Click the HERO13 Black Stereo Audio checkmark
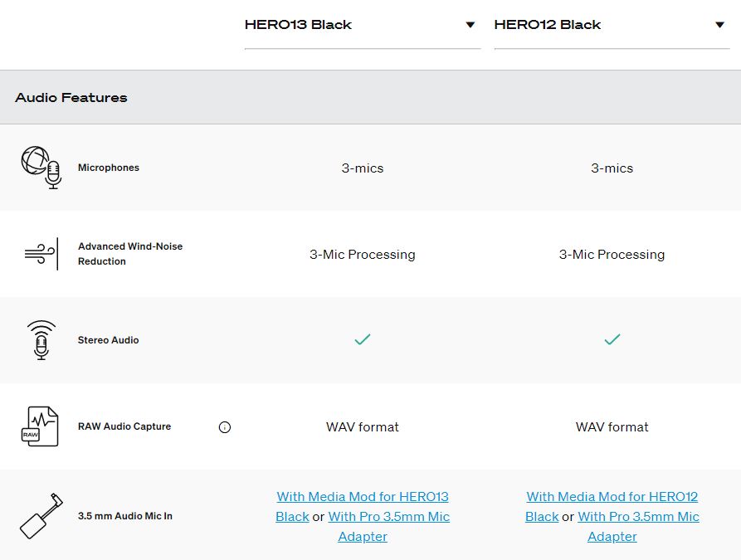 coord(363,339)
